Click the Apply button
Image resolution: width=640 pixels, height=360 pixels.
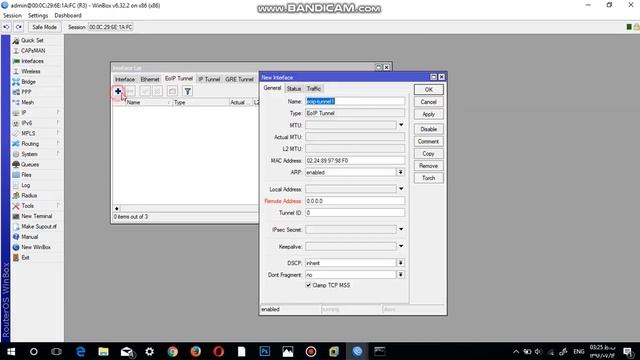429,114
